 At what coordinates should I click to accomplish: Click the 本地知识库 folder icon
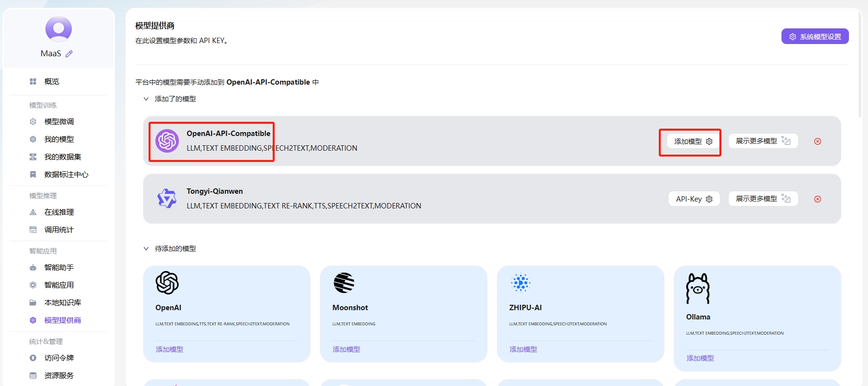point(33,303)
